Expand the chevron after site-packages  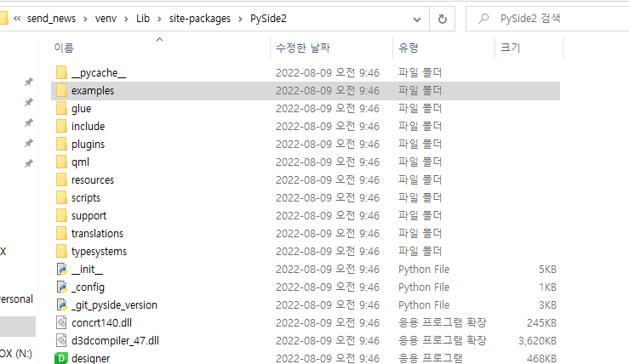point(240,19)
